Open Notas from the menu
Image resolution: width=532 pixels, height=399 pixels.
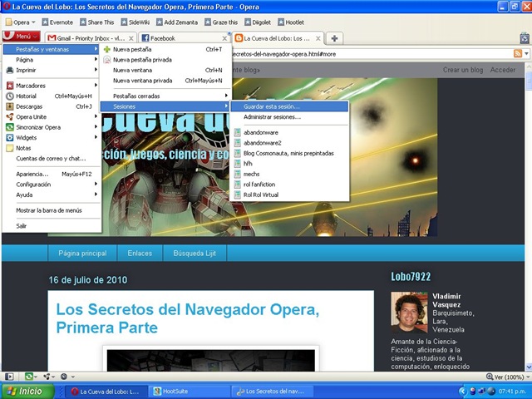click(x=51, y=148)
